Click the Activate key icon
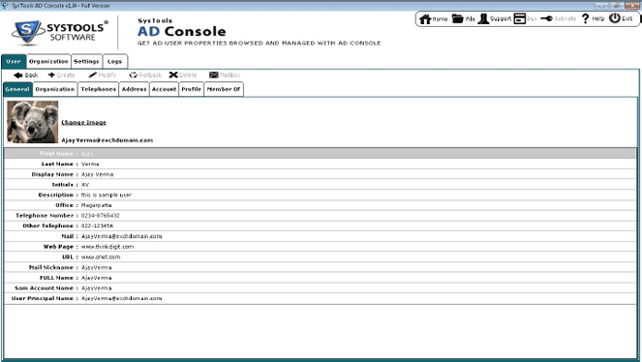This screenshot has height=362, width=642. pyautogui.click(x=558, y=19)
